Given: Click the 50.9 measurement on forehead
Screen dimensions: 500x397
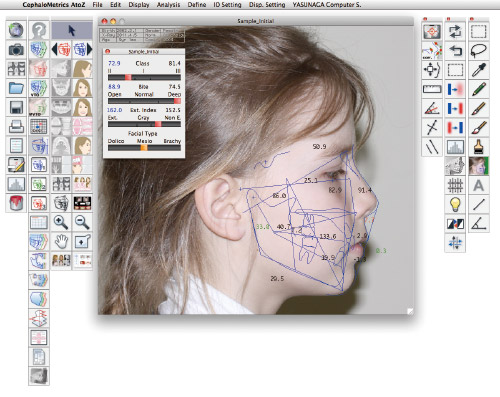Looking at the screenshot, I should 319,146.
